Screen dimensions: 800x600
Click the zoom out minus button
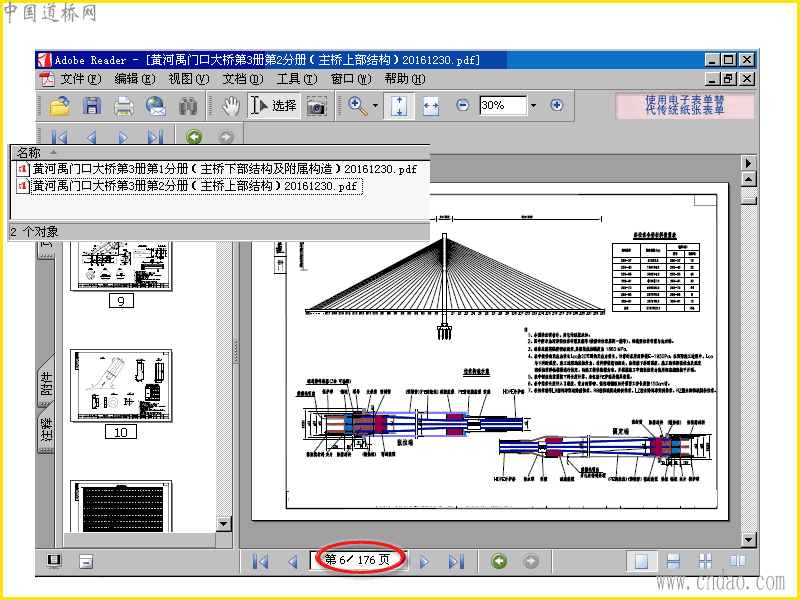tap(462, 105)
